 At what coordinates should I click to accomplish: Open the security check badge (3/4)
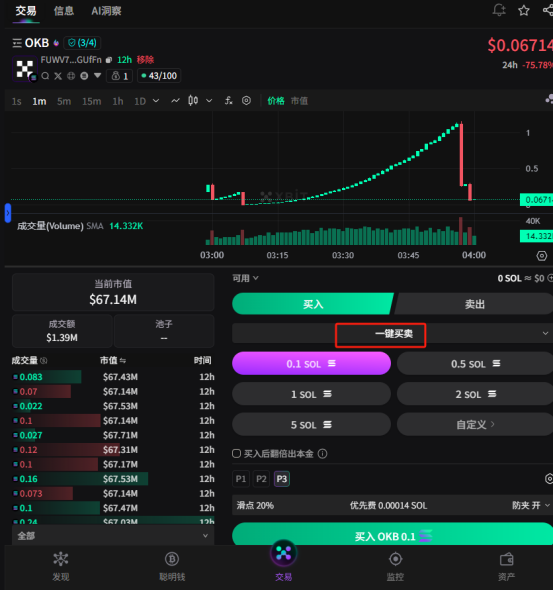coord(82,43)
